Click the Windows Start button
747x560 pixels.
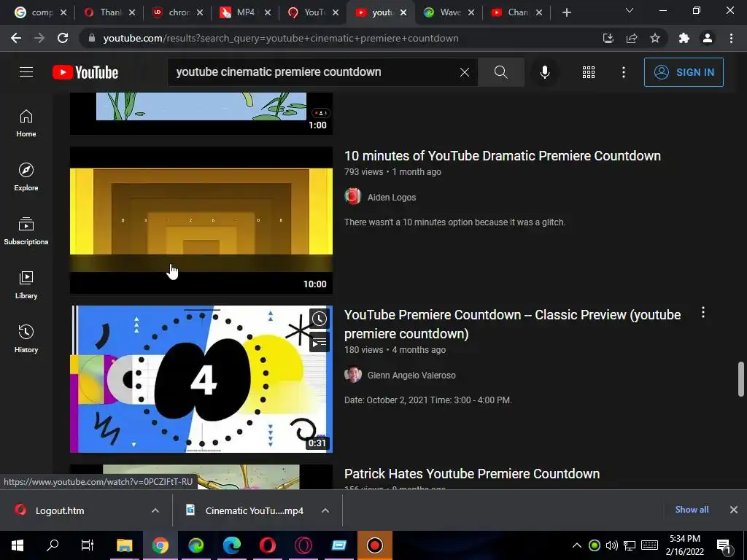pos(18,545)
